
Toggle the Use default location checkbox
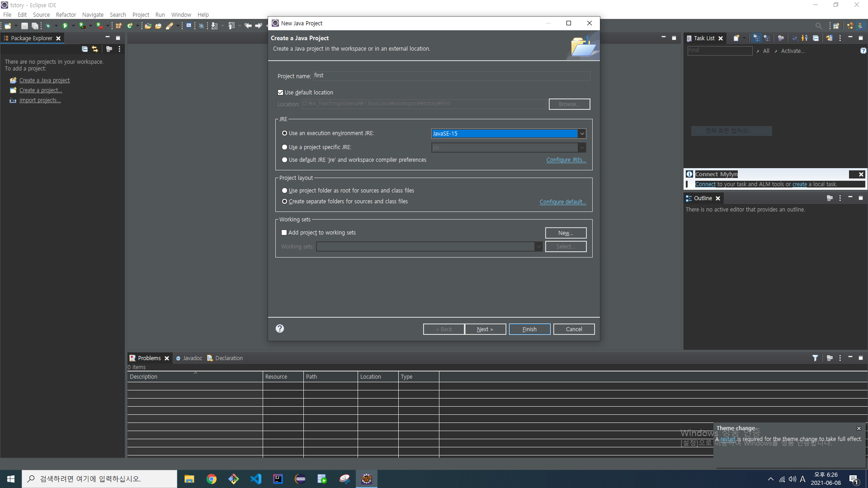(x=280, y=92)
